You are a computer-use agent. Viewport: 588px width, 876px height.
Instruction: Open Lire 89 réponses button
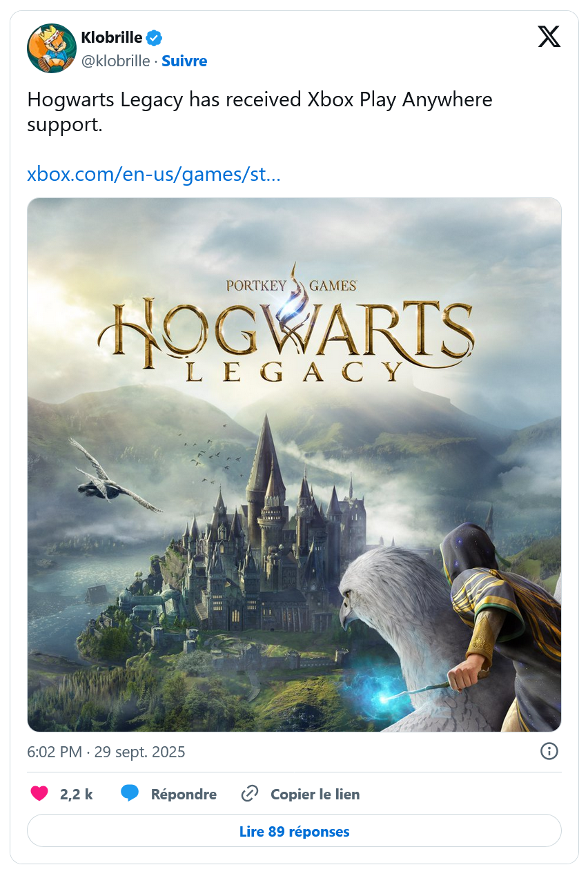coord(294,831)
